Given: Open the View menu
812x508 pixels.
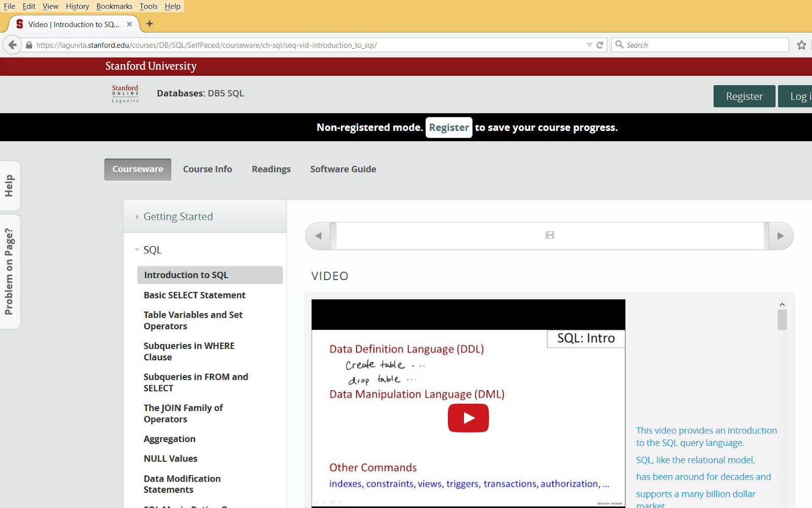Looking at the screenshot, I should coord(50,6).
